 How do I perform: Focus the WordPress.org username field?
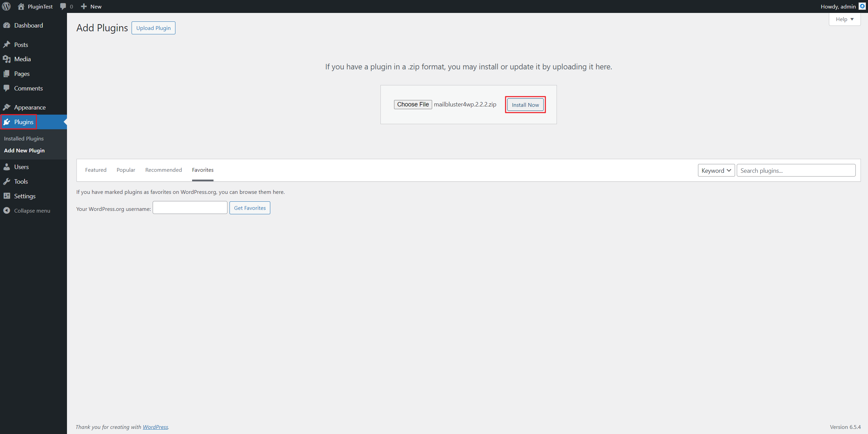[190, 208]
